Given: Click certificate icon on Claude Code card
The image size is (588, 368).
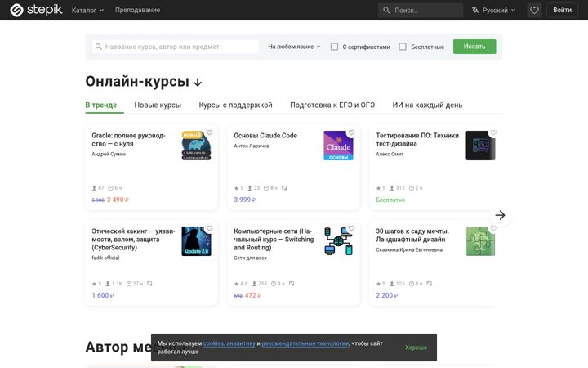Looking at the screenshot, I should (284, 188).
